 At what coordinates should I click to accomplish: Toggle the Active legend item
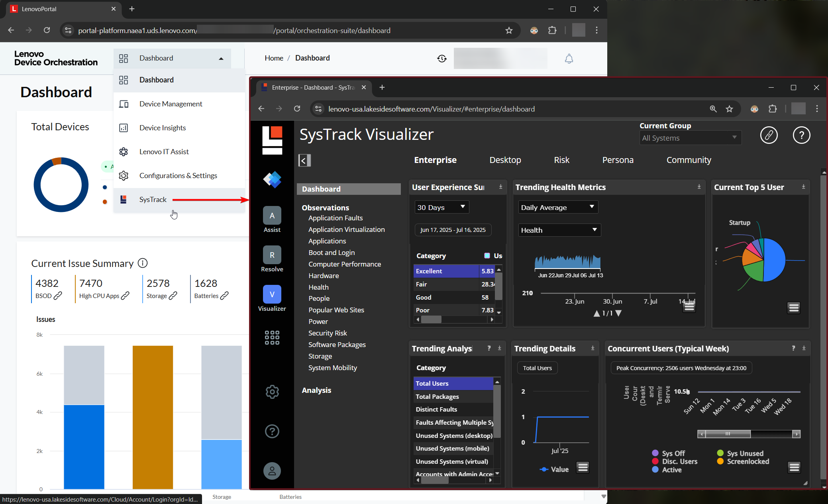[x=667, y=470]
